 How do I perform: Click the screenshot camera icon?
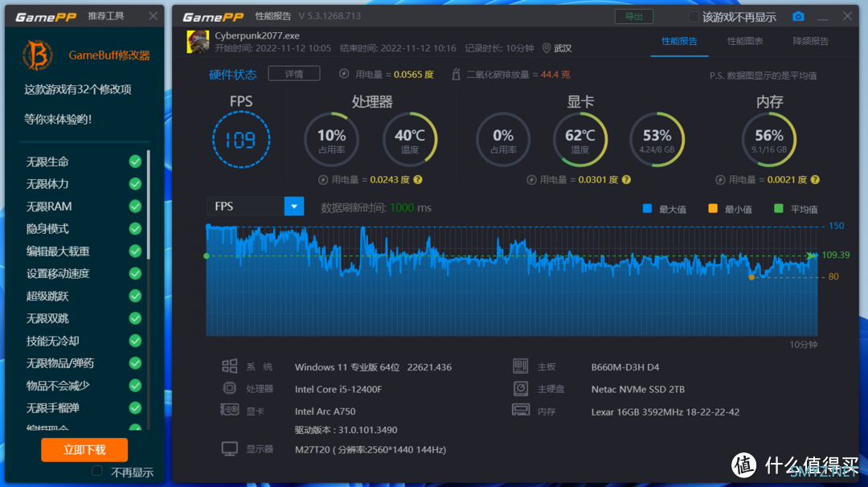(x=798, y=16)
